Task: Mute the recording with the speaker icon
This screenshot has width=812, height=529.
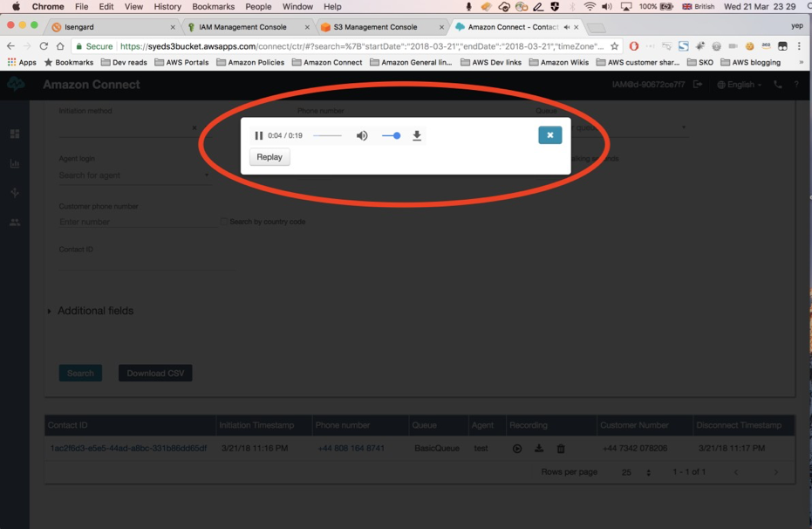Action: [362, 136]
